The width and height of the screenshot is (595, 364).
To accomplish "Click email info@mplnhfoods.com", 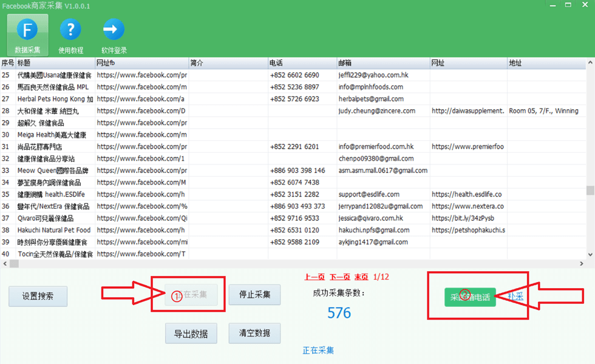I will pos(371,87).
